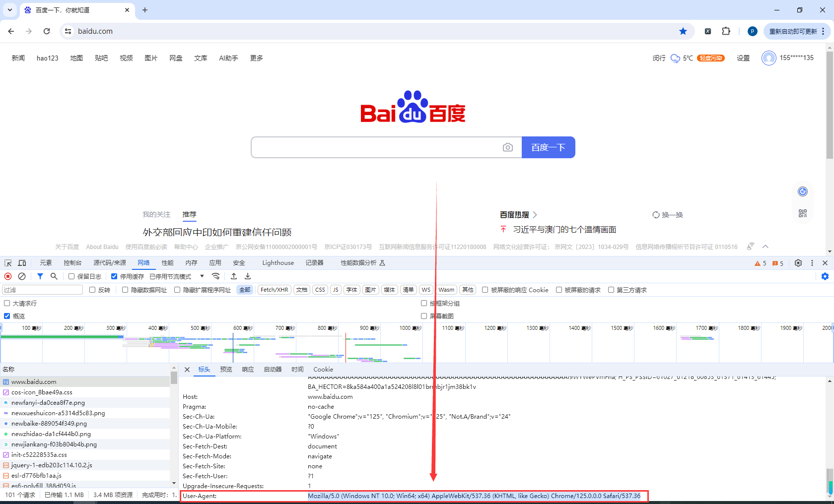834x504 pixels.
Task: Toggle the DevTools device toolbar icon
Action: coord(22,263)
